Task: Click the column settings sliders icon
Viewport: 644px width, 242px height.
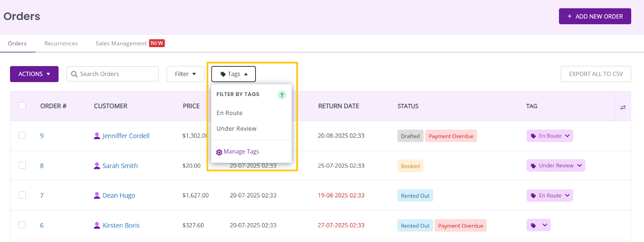Action: pos(623,107)
